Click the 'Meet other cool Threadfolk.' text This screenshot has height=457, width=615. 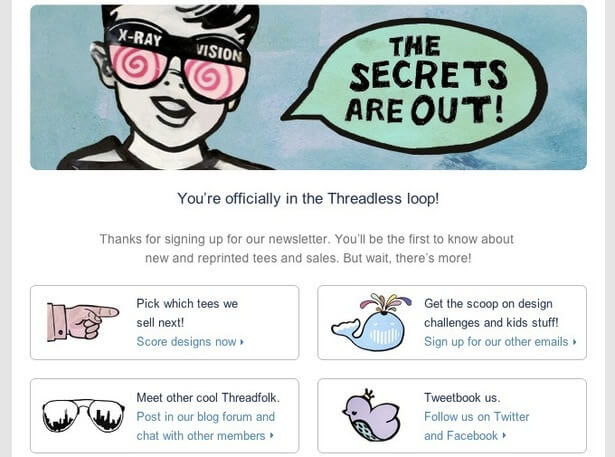coord(208,398)
